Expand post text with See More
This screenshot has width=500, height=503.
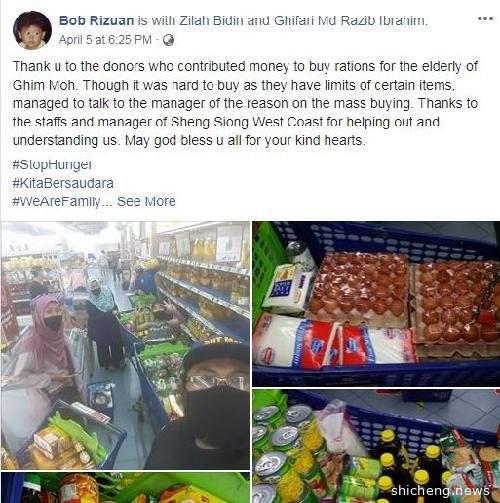pyautogui.click(x=146, y=201)
